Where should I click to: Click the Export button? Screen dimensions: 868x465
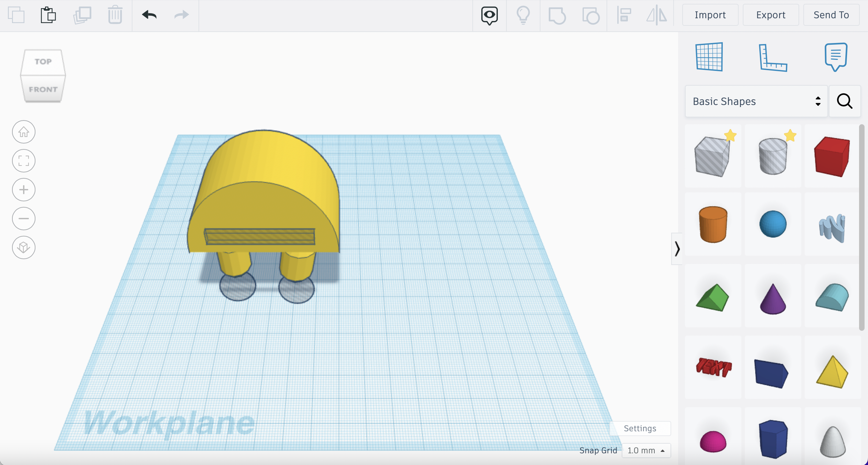[771, 15]
